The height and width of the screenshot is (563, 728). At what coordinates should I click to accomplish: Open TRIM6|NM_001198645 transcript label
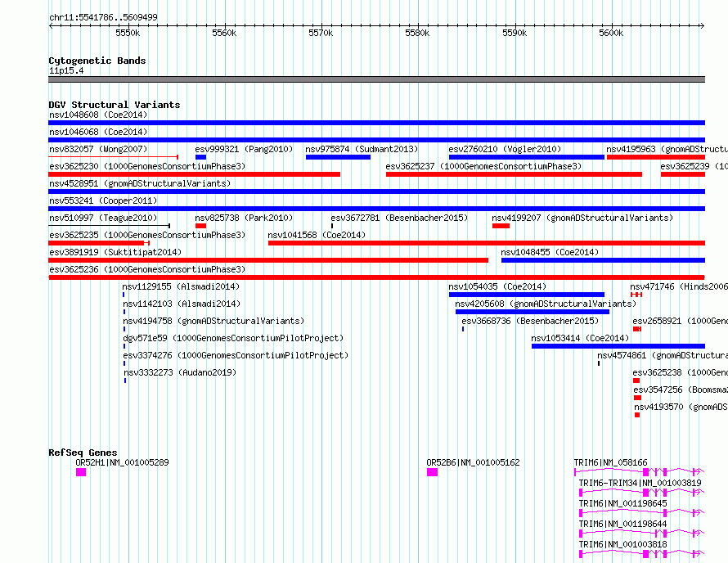pyautogui.click(x=623, y=503)
